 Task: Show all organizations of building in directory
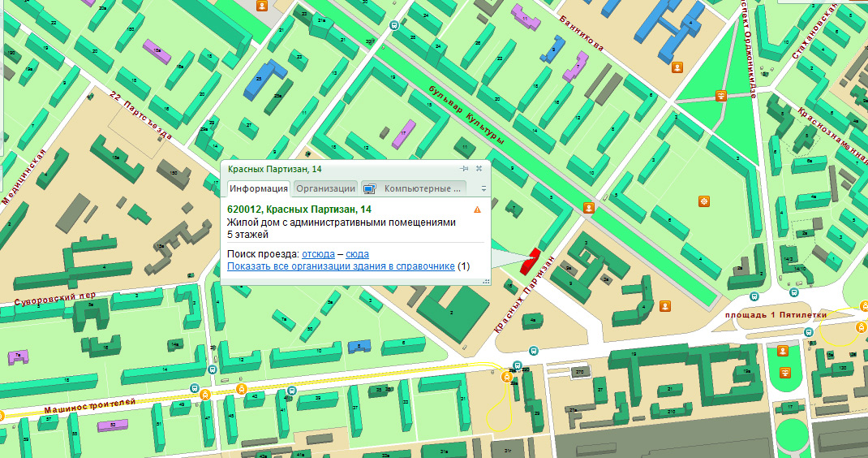coord(341,266)
